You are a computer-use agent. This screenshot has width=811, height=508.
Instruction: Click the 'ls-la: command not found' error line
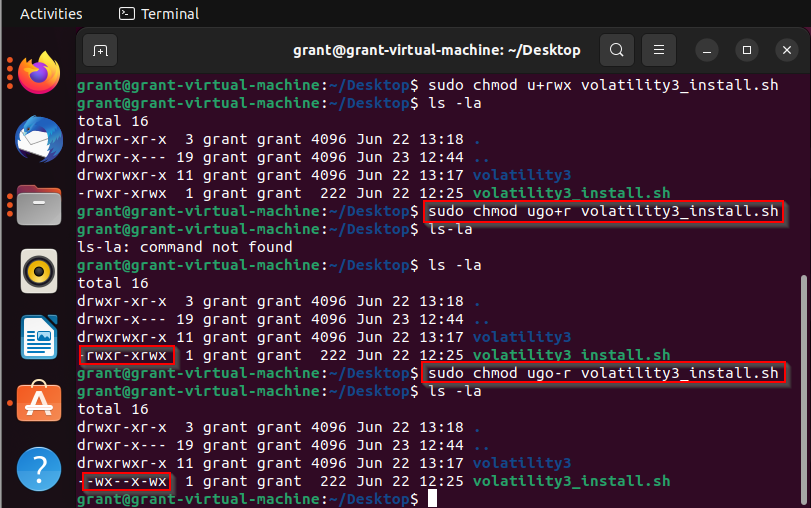click(x=185, y=247)
